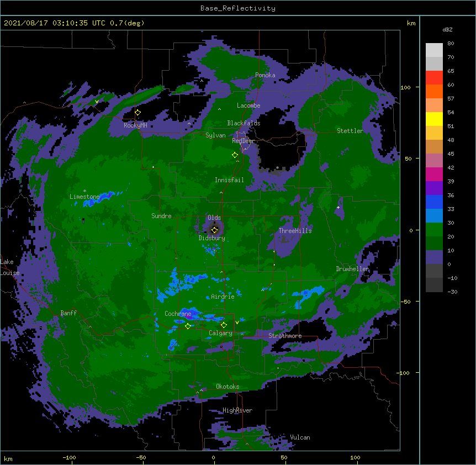Click the Base_Reflectivity title
476x465 pixels.
point(238,8)
